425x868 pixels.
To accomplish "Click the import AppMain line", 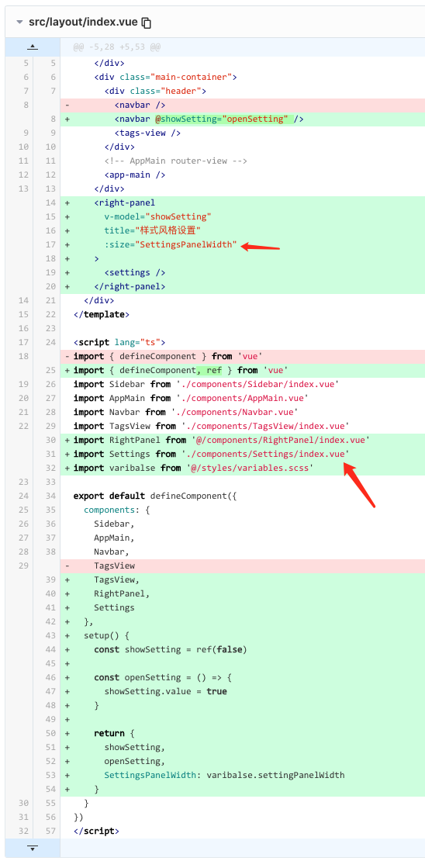I will click(243, 398).
